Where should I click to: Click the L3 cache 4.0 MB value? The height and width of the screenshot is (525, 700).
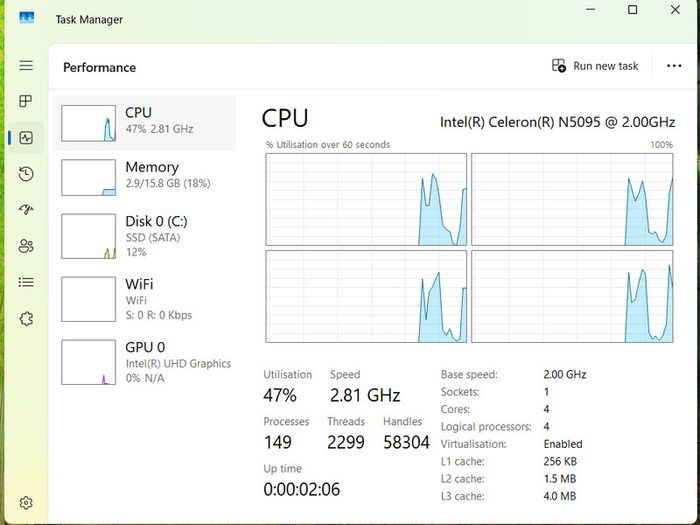tap(560, 496)
